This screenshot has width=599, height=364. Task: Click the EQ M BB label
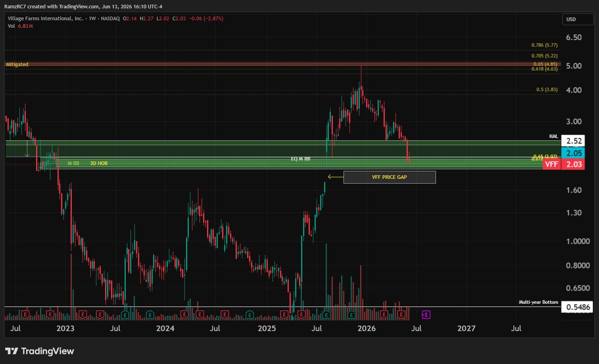(300, 158)
